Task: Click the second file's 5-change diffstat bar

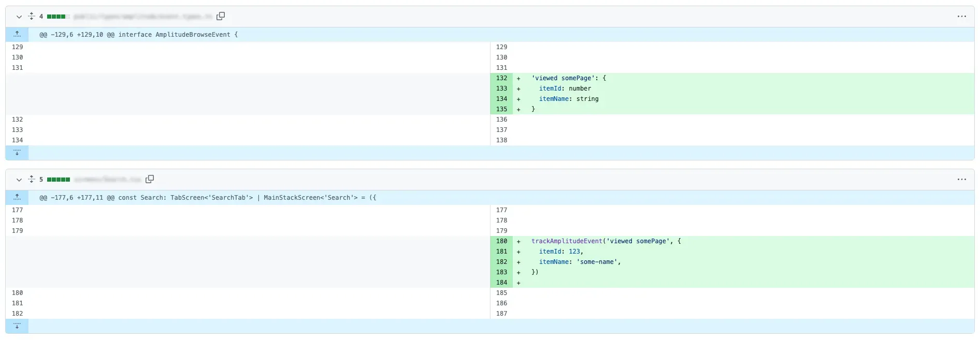Action: (x=58, y=180)
